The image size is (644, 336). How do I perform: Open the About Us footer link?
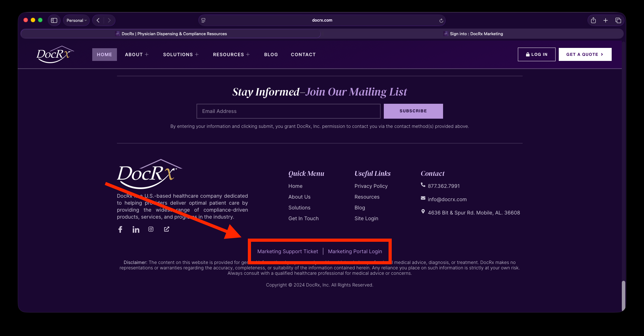[x=299, y=197]
